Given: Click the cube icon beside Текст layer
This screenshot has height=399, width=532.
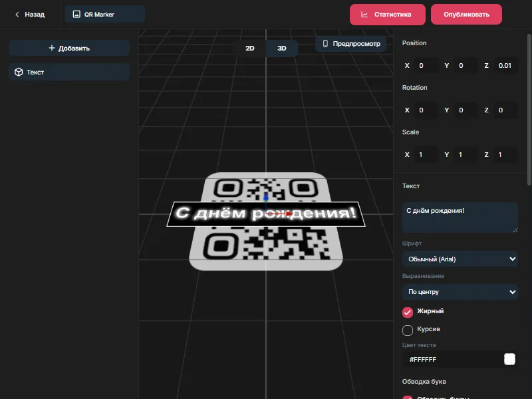Looking at the screenshot, I should (x=19, y=72).
